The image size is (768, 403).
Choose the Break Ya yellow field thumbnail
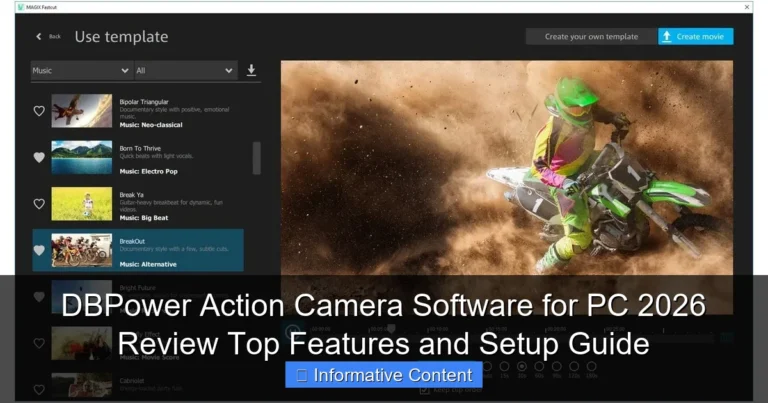[82, 204]
